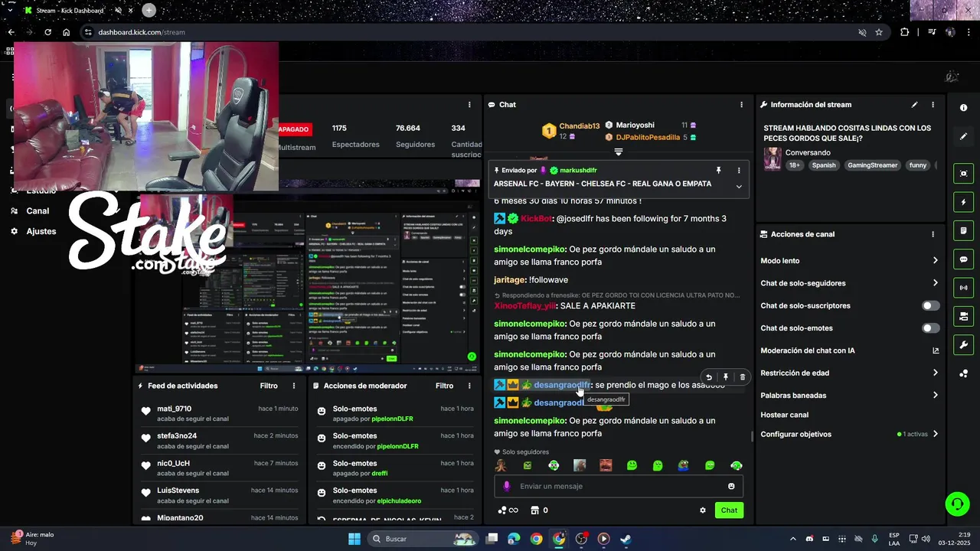This screenshot has height=551, width=980.
Task: Open a new browser tab
Action: pyautogui.click(x=149, y=11)
